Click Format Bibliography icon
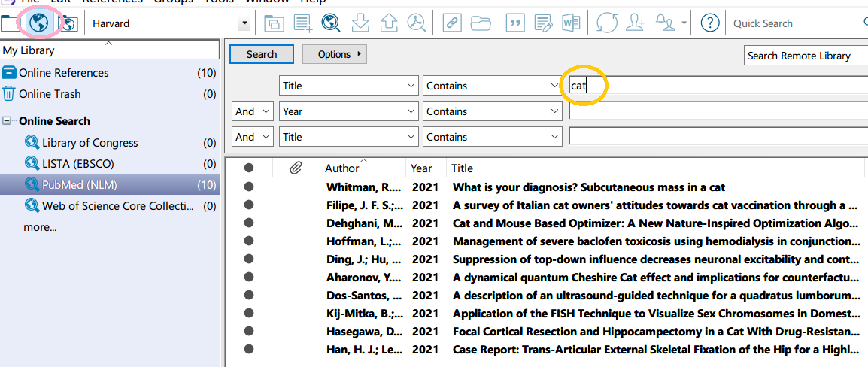This screenshot has width=868, height=367. click(x=544, y=23)
